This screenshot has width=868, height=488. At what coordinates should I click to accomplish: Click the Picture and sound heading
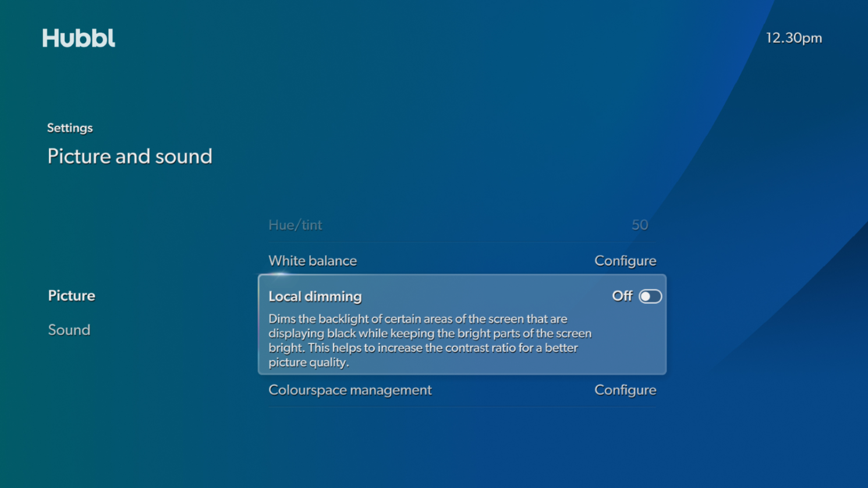(x=130, y=156)
